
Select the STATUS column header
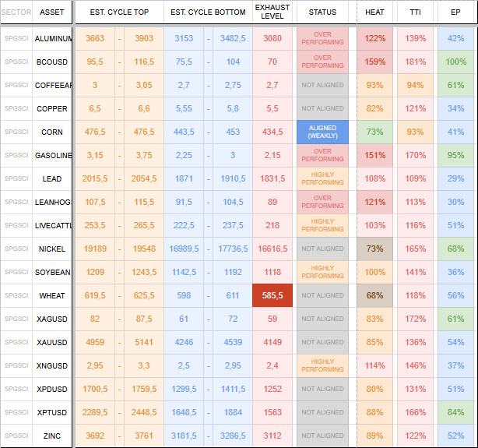point(322,12)
